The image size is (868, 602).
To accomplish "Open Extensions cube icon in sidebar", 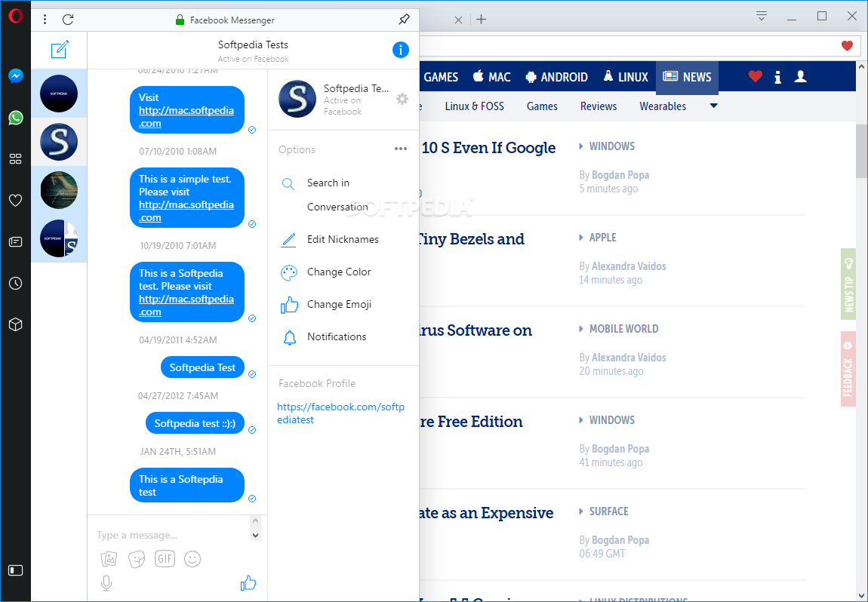I will click(16, 324).
